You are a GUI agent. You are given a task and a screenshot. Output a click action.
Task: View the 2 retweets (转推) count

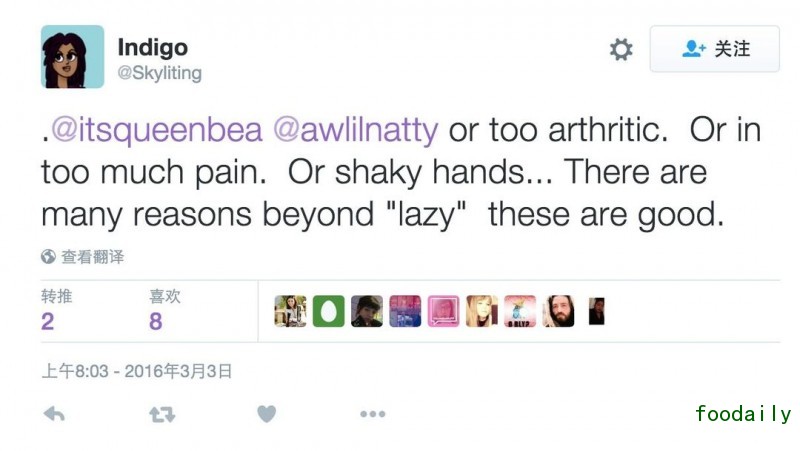click(x=48, y=321)
